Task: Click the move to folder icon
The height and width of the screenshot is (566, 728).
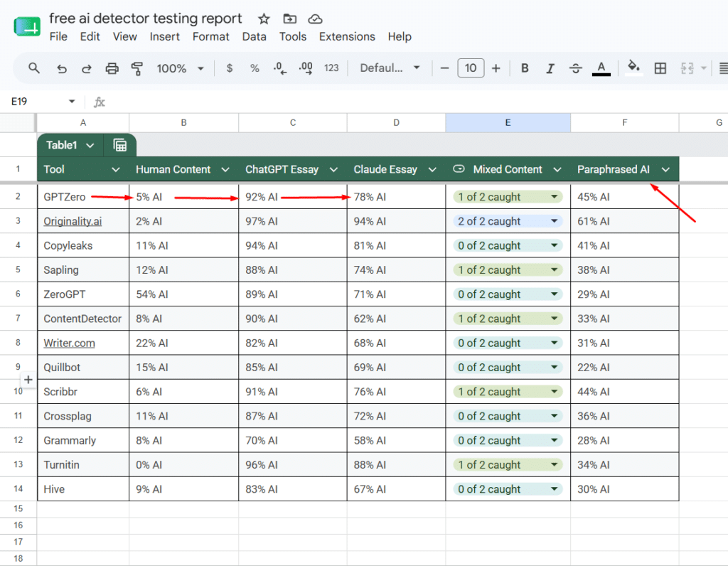Action: coord(290,18)
